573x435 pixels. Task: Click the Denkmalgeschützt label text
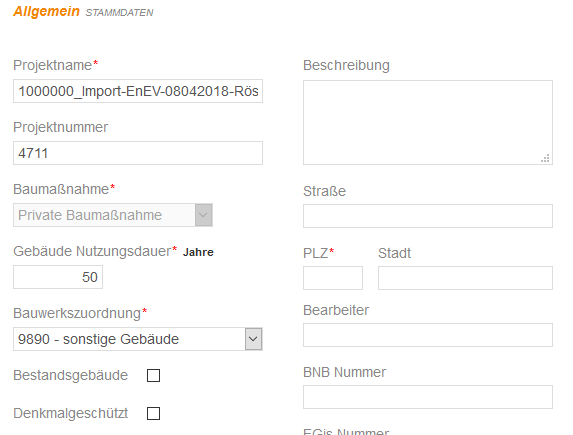click(71, 413)
